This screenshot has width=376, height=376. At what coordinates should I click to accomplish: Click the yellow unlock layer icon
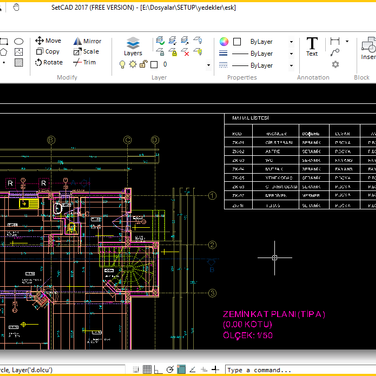pyautogui.click(x=173, y=52)
